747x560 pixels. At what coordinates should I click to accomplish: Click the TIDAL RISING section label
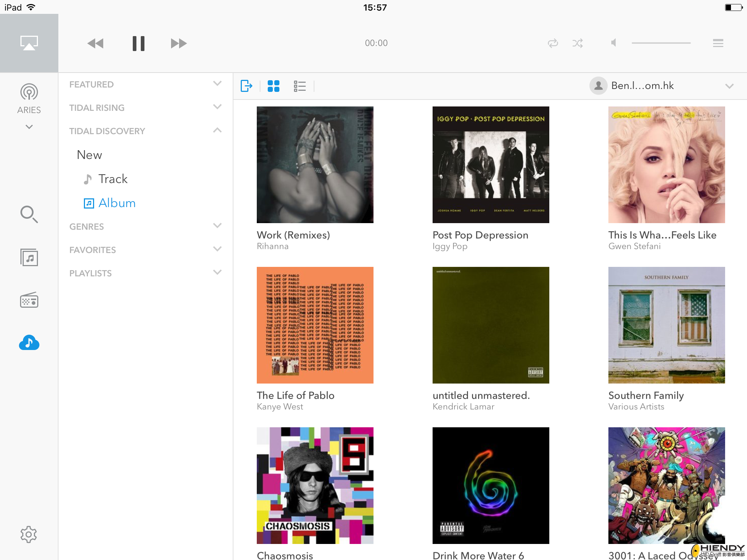point(97,108)
